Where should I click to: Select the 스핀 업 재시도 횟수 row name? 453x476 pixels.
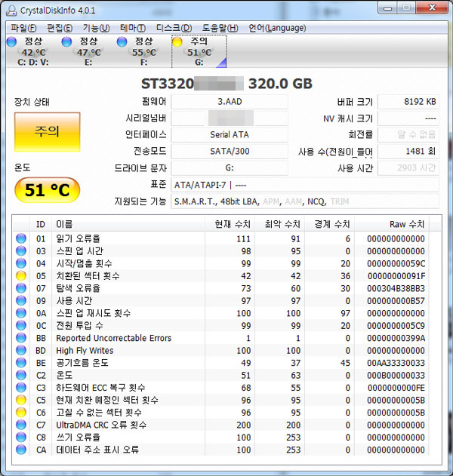[94, 313]
